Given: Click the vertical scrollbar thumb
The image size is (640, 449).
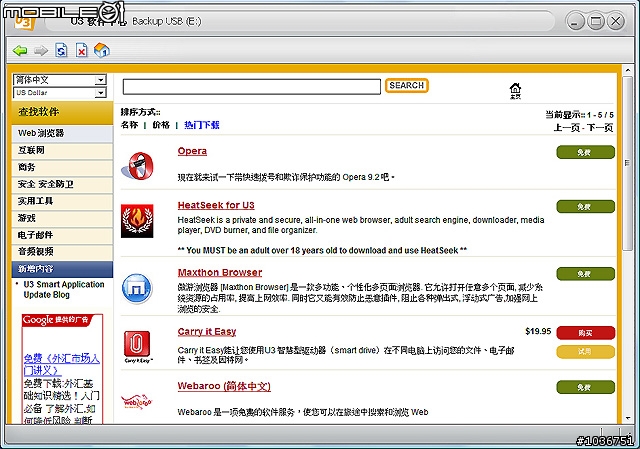Looking at the screenshot, I should coord(627,163).
